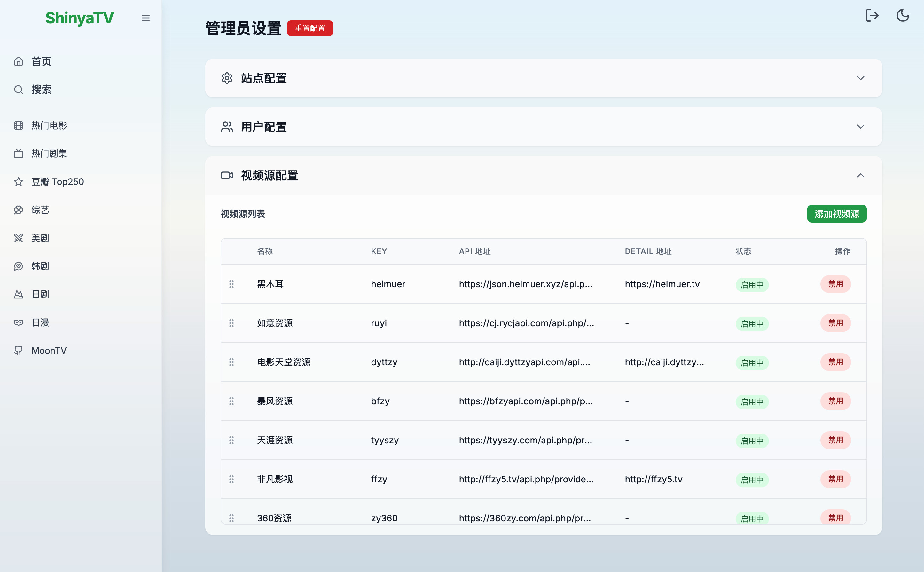Disable the 如意资源 source
This screenshot has width=924, height=572.
[x=835, y=323]
